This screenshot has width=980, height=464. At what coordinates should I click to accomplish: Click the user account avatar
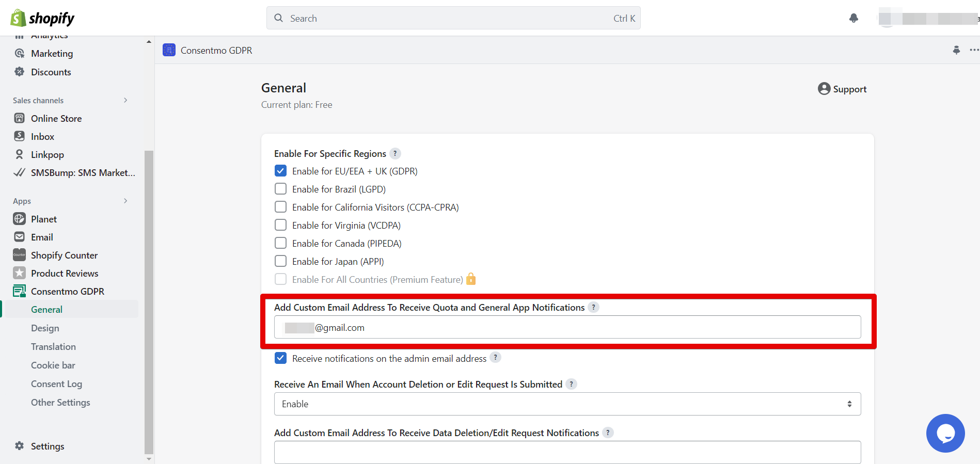pos(887,18)
